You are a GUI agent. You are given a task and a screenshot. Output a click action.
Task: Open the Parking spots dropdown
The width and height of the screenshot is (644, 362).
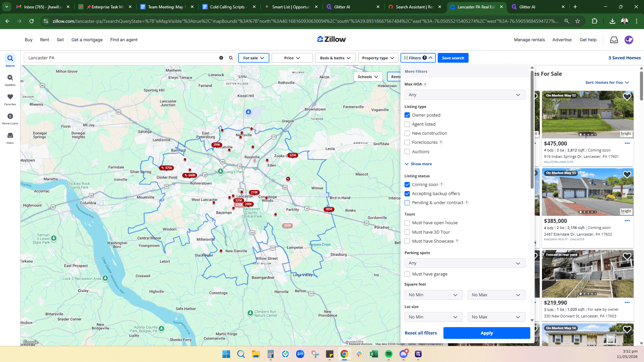pos(465,263)
